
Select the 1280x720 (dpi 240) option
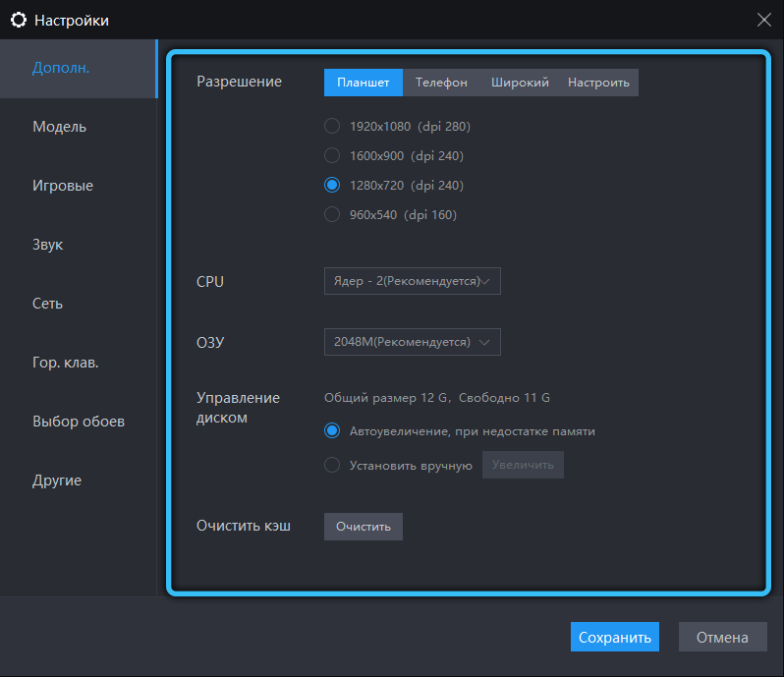coord(332,185)
